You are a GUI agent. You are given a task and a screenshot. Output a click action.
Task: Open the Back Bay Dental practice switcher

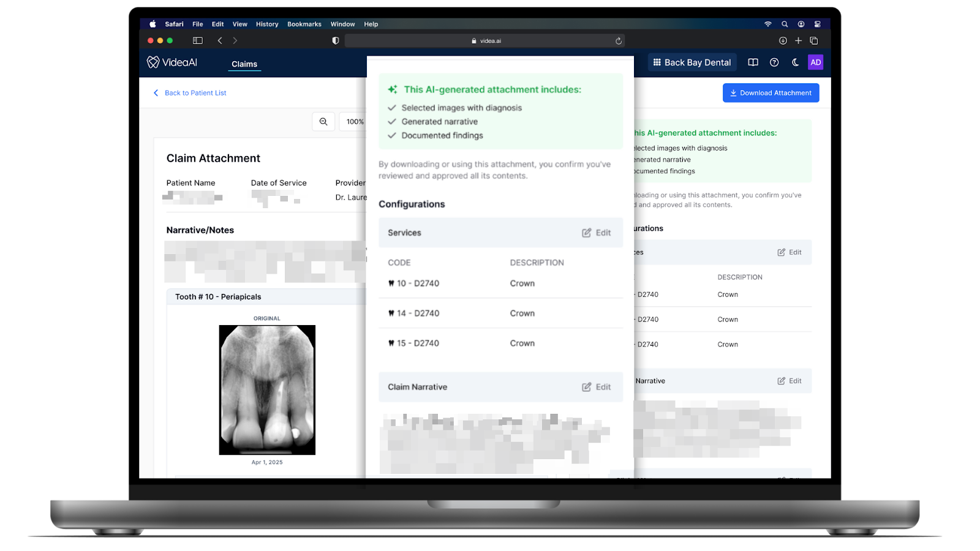coord(692,62)
